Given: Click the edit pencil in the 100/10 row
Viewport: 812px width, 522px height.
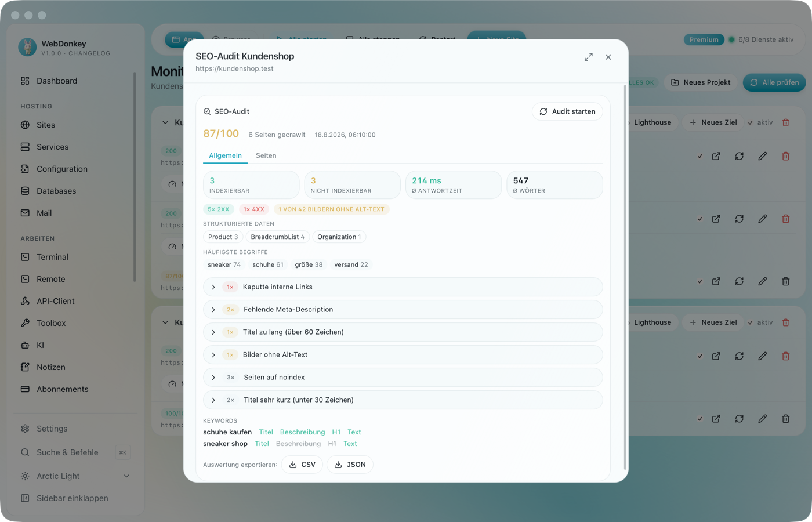Looking at the screenshot, I should click(x=763, y=419).
